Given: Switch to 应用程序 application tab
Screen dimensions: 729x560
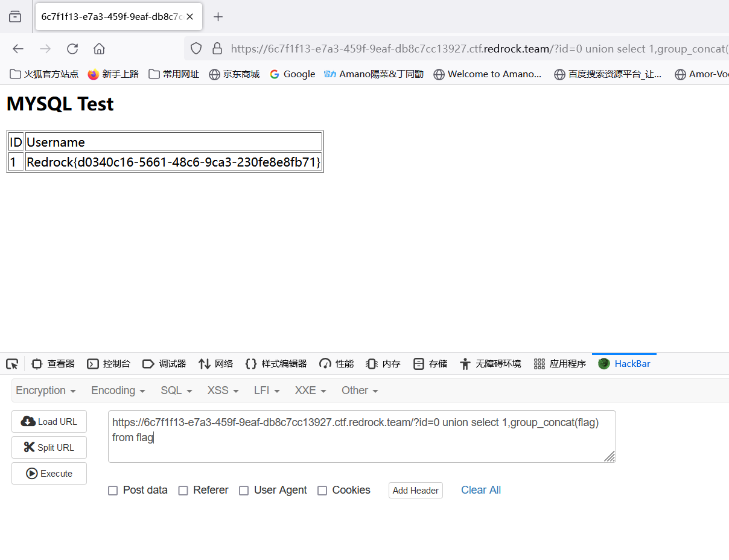Looking at the screenshot, I should point(560,364).
